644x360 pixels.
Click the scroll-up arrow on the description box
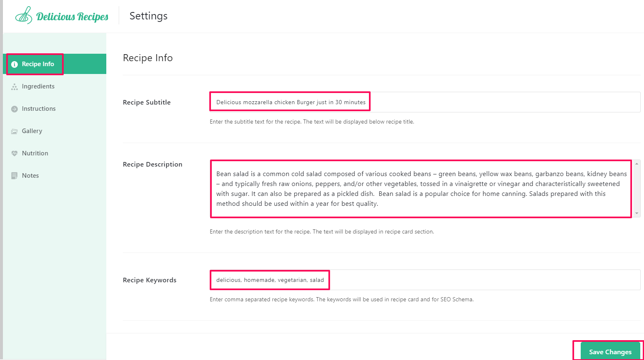(x=637, y=163)
